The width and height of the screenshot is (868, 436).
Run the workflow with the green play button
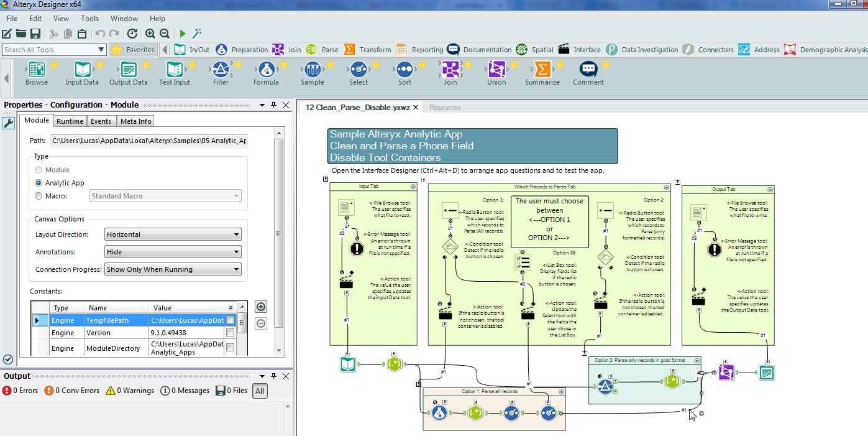click(183, 34)
